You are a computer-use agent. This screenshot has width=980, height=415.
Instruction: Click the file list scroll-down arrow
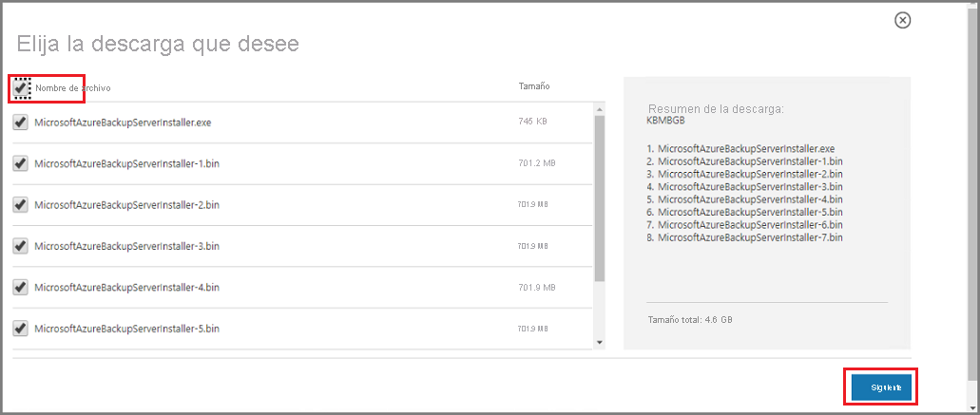(600, 343)
